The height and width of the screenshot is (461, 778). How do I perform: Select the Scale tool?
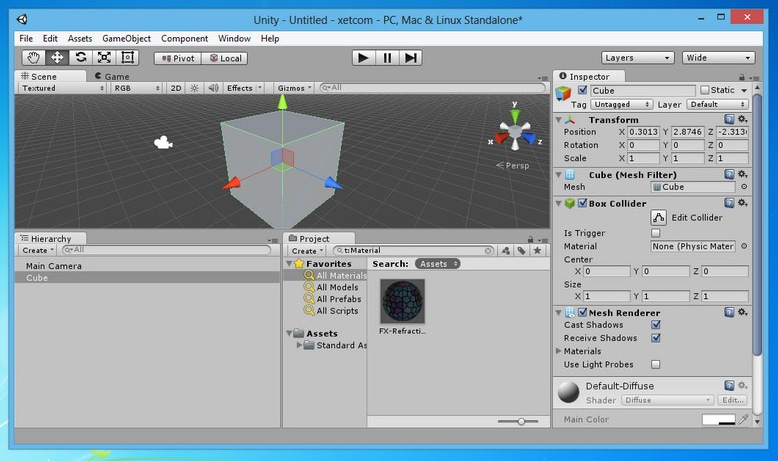(x=104, y=58)
